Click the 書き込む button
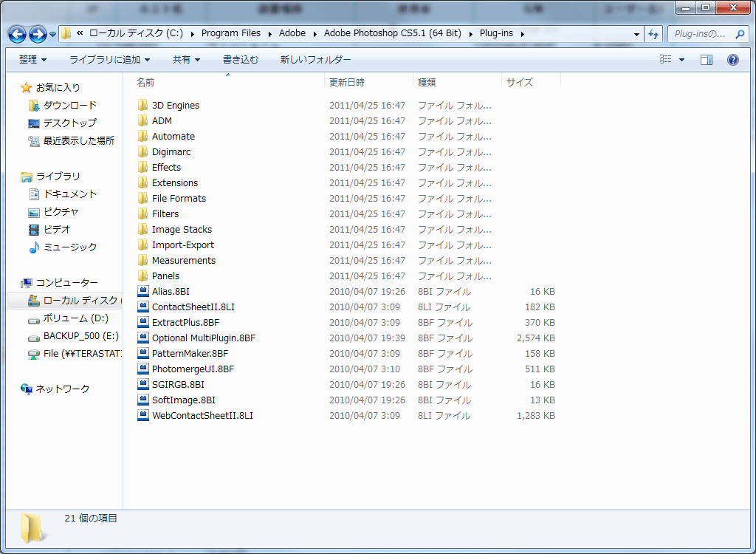 (x=241, y=59)
